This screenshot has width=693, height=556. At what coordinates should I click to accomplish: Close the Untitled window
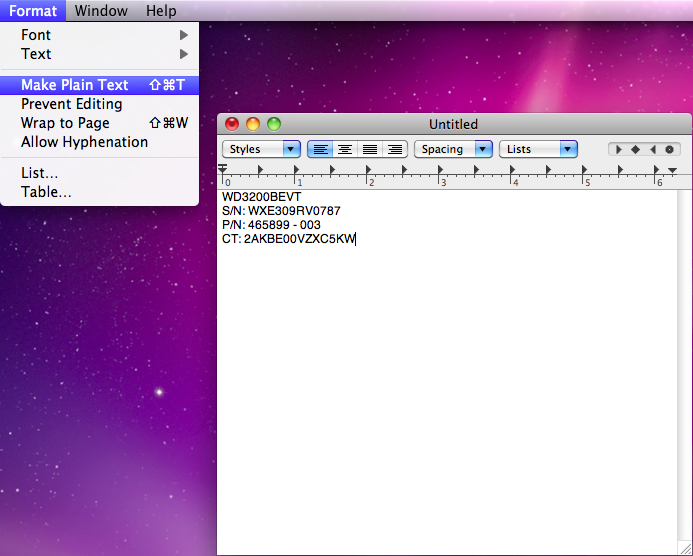point(232,124)
